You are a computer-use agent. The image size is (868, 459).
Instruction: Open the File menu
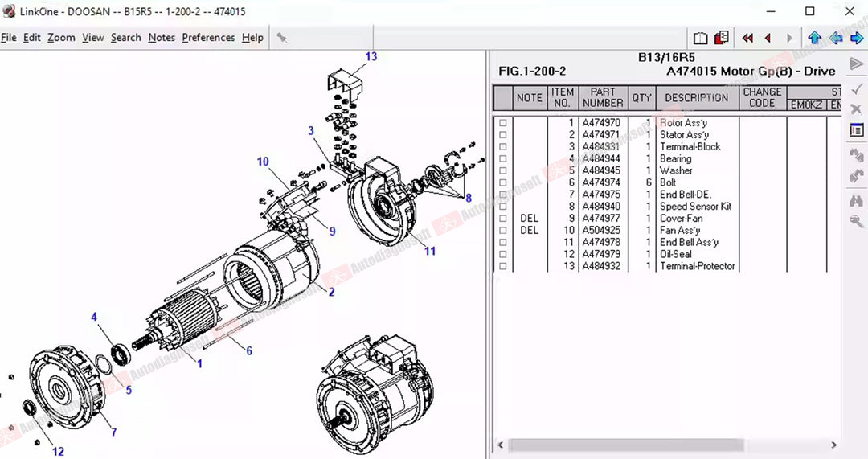tap(8, 38)
